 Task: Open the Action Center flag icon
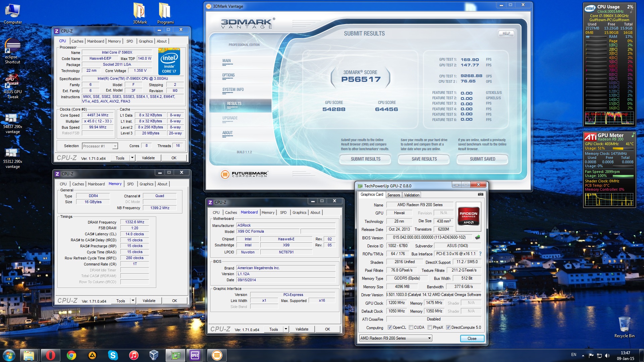click(591, 356)
